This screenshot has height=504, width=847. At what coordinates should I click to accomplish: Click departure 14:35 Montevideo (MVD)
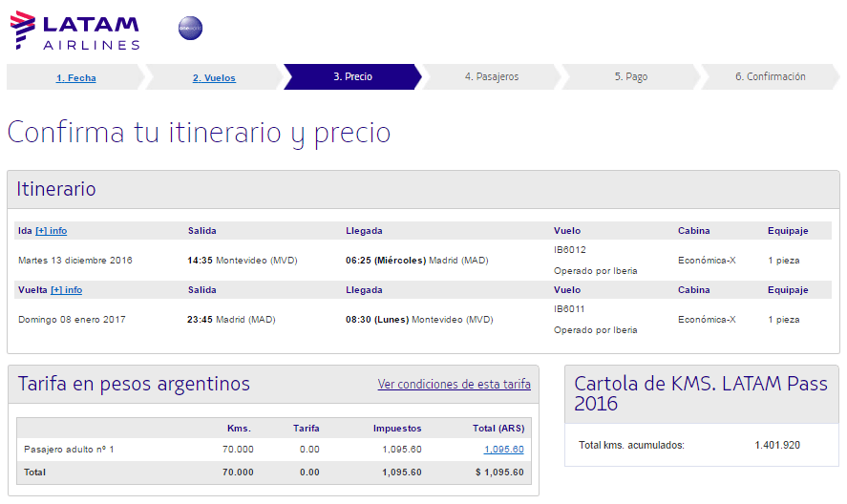click(243, 261)
